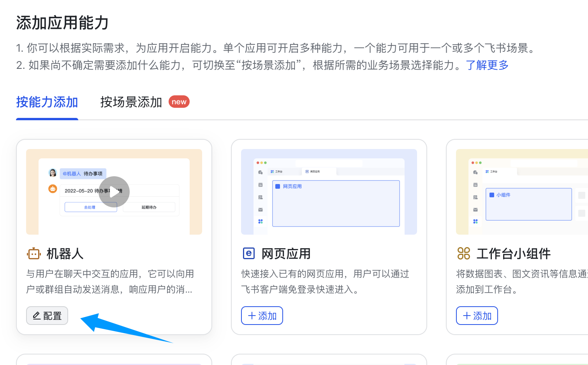Screen dimensions: 588x365
Task: Open the 了解更多 link
Action: point(487,65)
